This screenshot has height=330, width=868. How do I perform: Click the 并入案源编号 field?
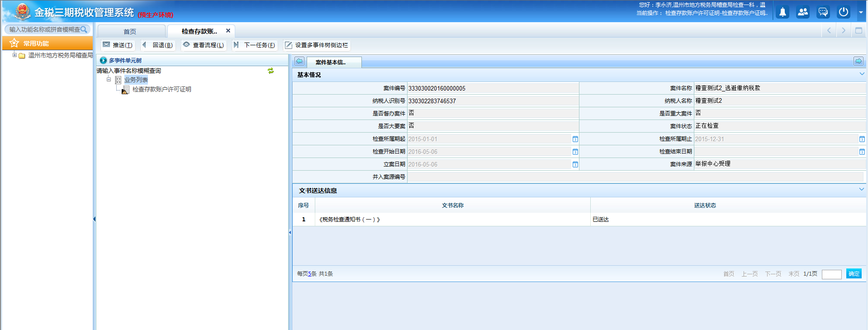click(x=636, y=177)
